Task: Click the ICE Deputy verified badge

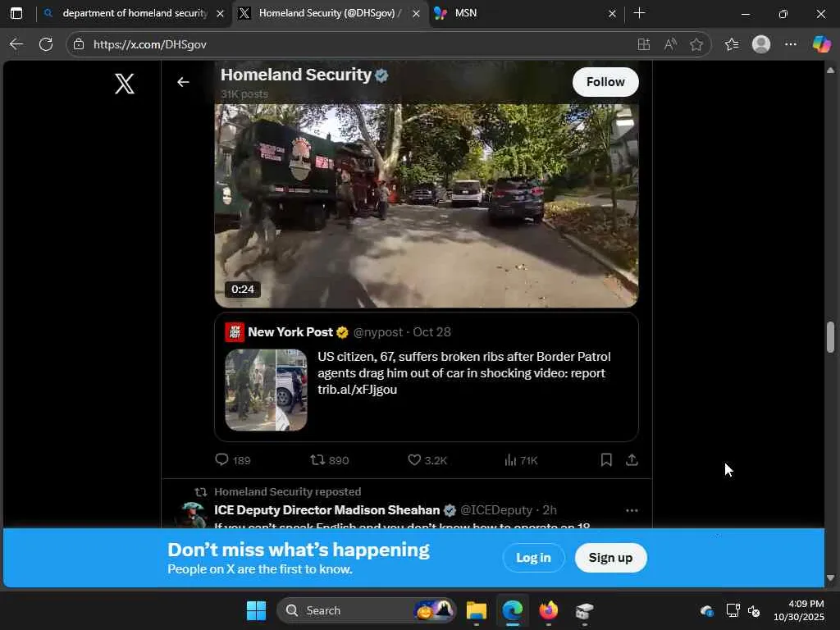Action: tap(450, 510)
